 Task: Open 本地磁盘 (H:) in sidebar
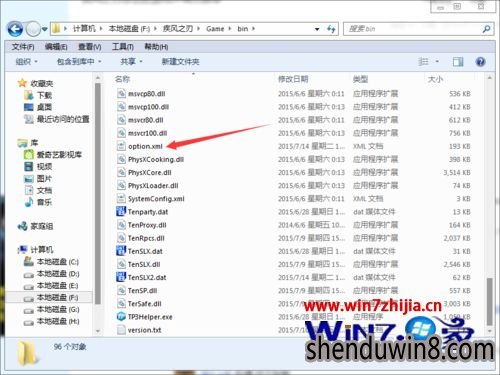[x=52, y=321]
